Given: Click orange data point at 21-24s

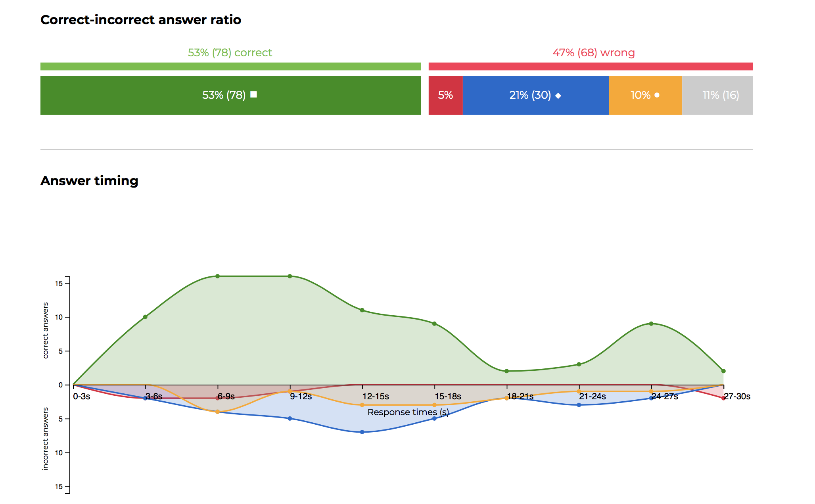Looking at the screenshot, I should (579, 391).
